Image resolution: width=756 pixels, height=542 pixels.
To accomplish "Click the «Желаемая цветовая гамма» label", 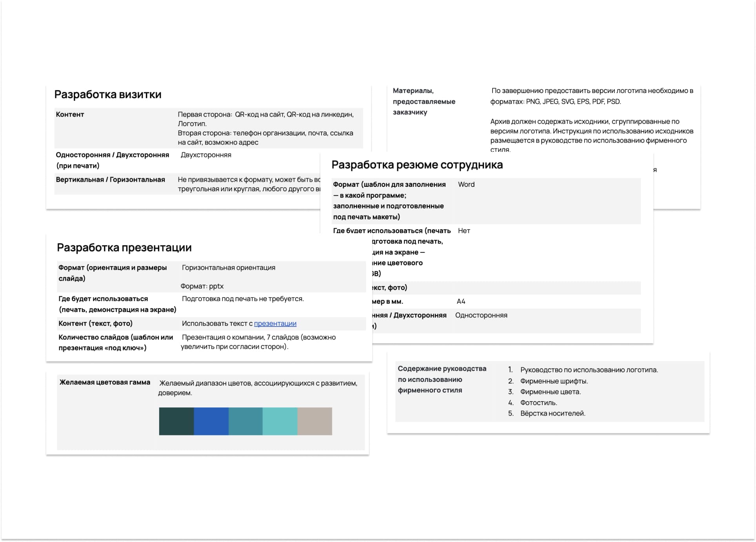I will (105, 382).
